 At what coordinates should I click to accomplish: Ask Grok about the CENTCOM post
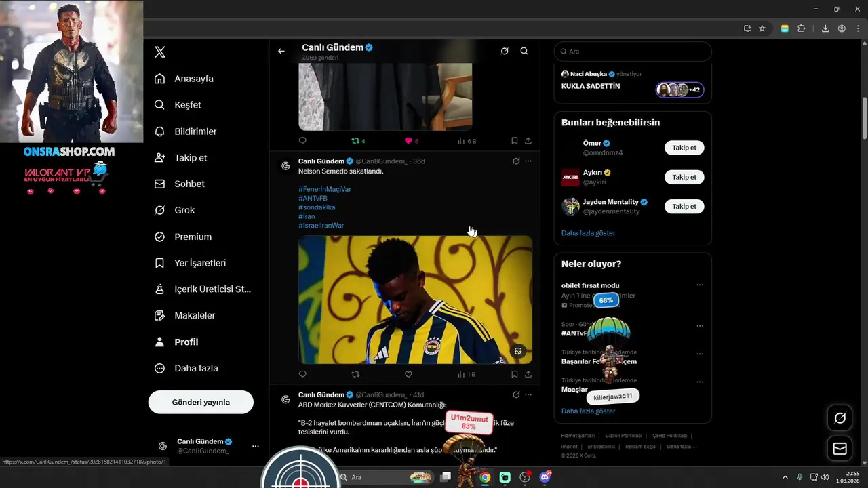click(x=516, y=394)
